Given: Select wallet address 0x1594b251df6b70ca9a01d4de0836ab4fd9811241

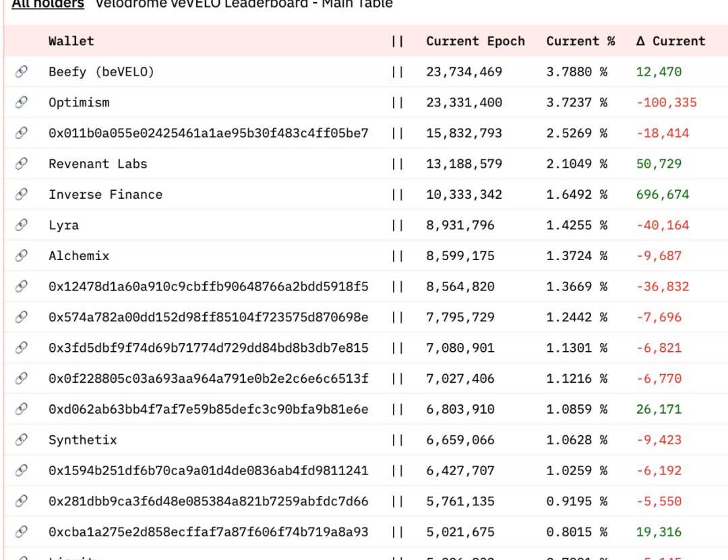Looking at the screenshot, I should (208, 470).
